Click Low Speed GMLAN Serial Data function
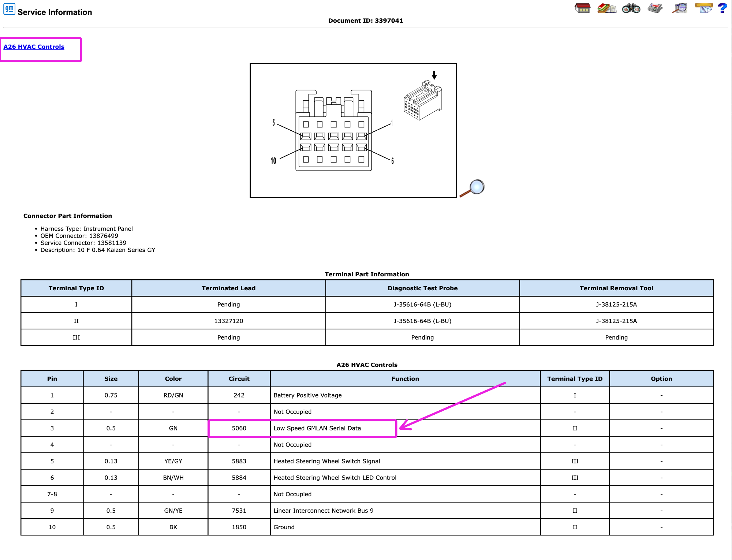This screenshot has width=732, height=560. point(317,428)
